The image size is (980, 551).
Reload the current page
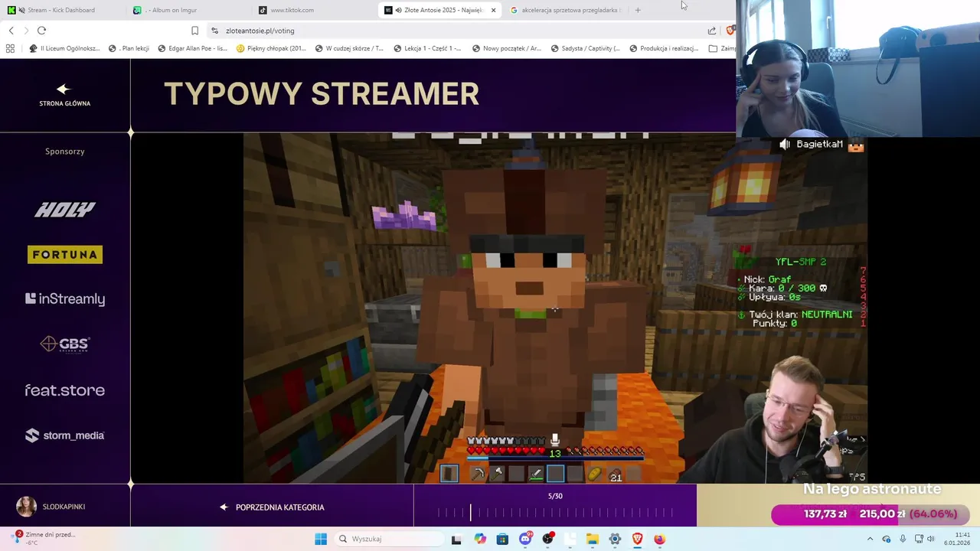(41, 31)
